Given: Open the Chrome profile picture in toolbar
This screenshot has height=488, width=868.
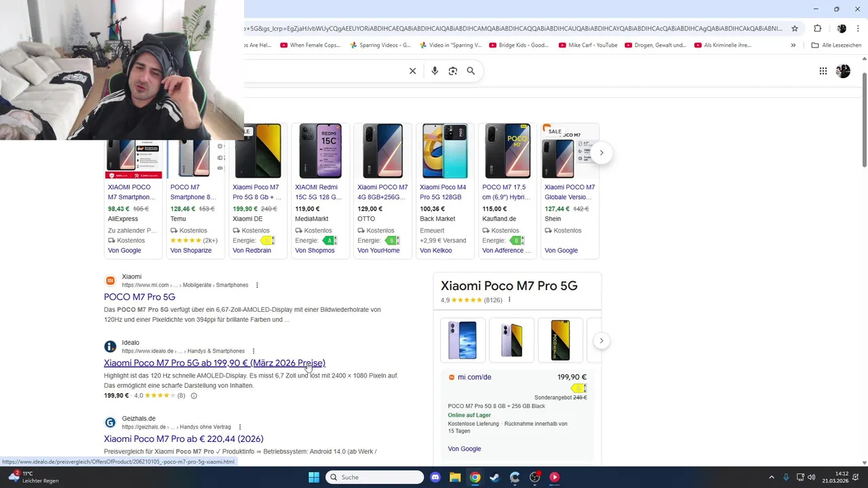Looking at the screenshot, I should point(842,28).
